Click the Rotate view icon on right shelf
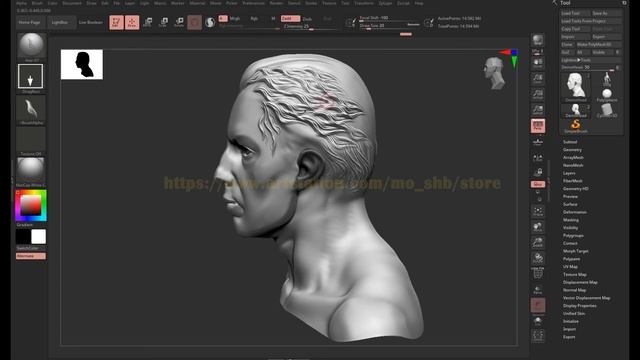Image resolution: width=640 pixels, height=360 pixels. point(538,258)
